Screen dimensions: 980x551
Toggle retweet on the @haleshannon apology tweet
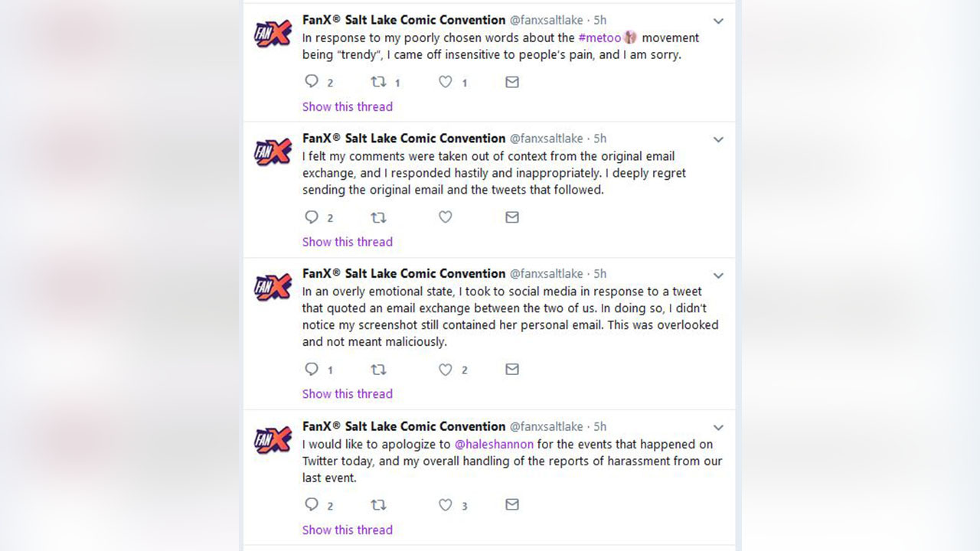pyautogui.click(x=378, y=504)
